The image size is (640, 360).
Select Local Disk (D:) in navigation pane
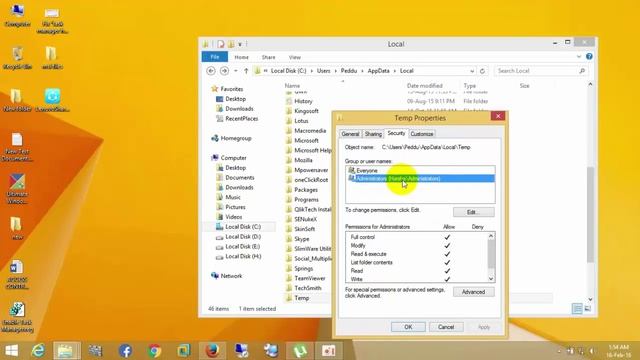[243, 237]
